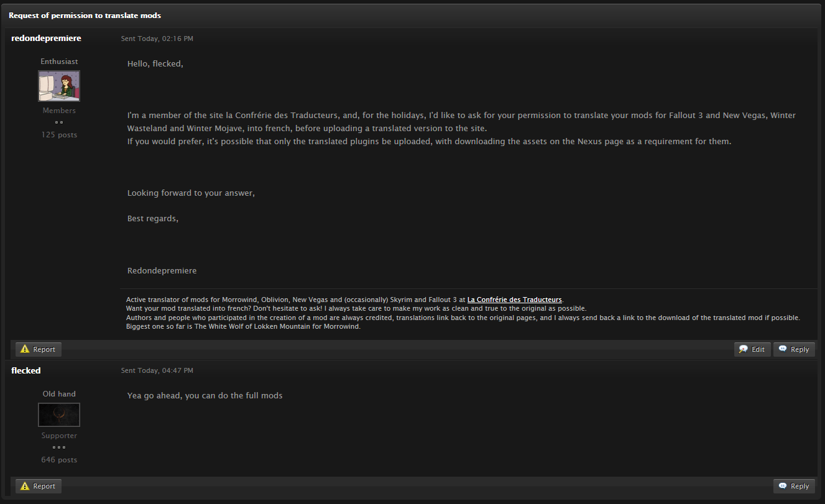Open redondepremiere's profile via username

pos(46,39)
